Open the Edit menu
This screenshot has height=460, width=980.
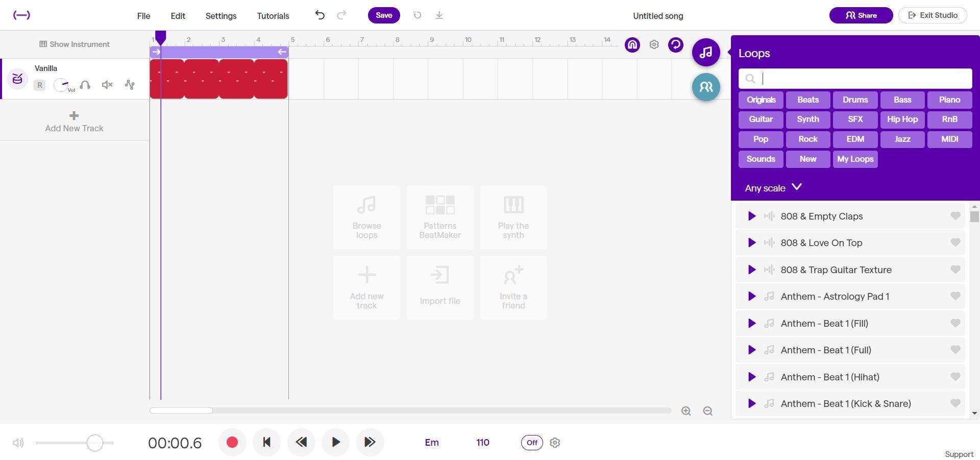[178, 16]
